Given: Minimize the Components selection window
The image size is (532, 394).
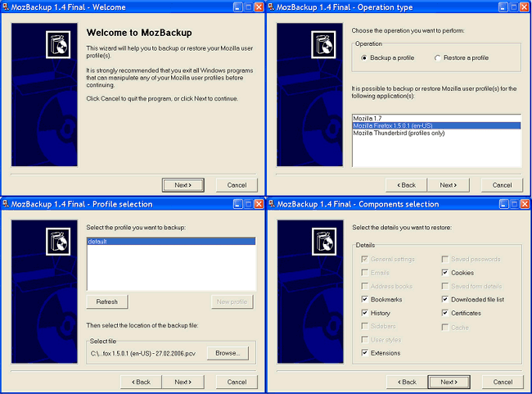Looking at the screenshot, I should coord(504,204).
